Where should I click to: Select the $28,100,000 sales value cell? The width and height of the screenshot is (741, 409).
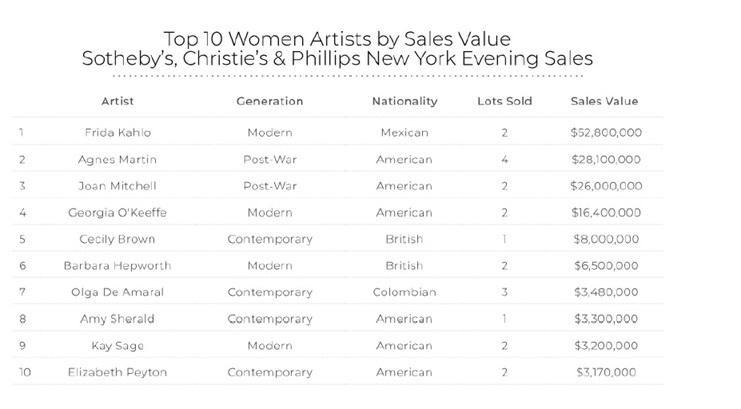[604, 160]
